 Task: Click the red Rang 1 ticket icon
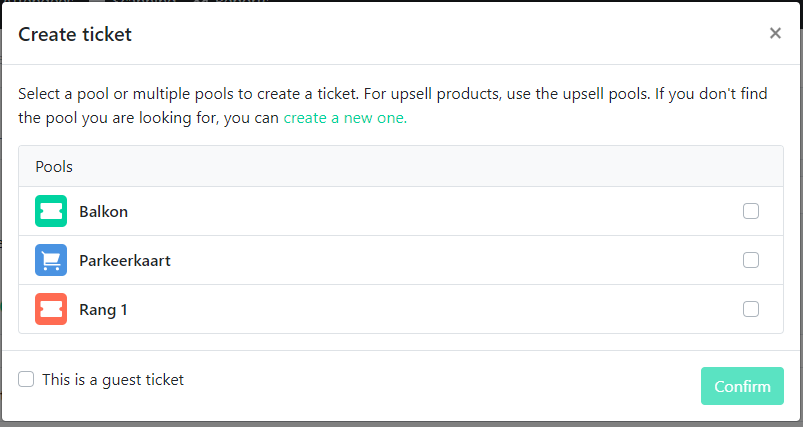click(51, 309)
